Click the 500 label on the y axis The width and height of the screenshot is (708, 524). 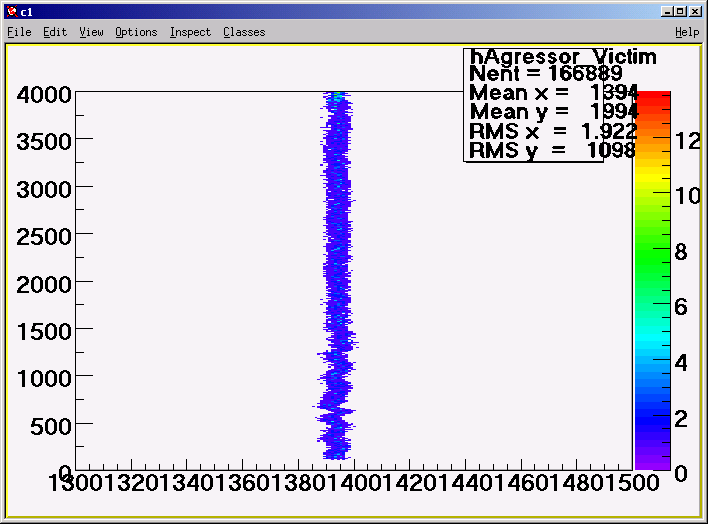[51, 426]
